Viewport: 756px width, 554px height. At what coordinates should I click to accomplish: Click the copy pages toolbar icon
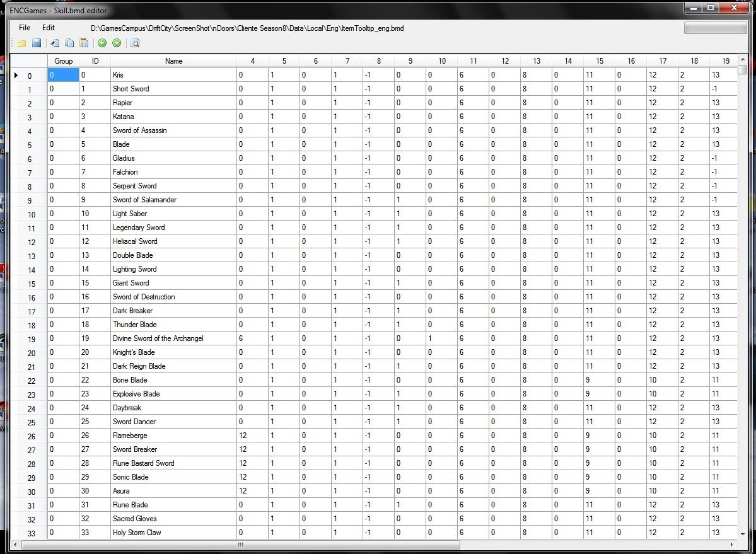(x=69, y=43)
